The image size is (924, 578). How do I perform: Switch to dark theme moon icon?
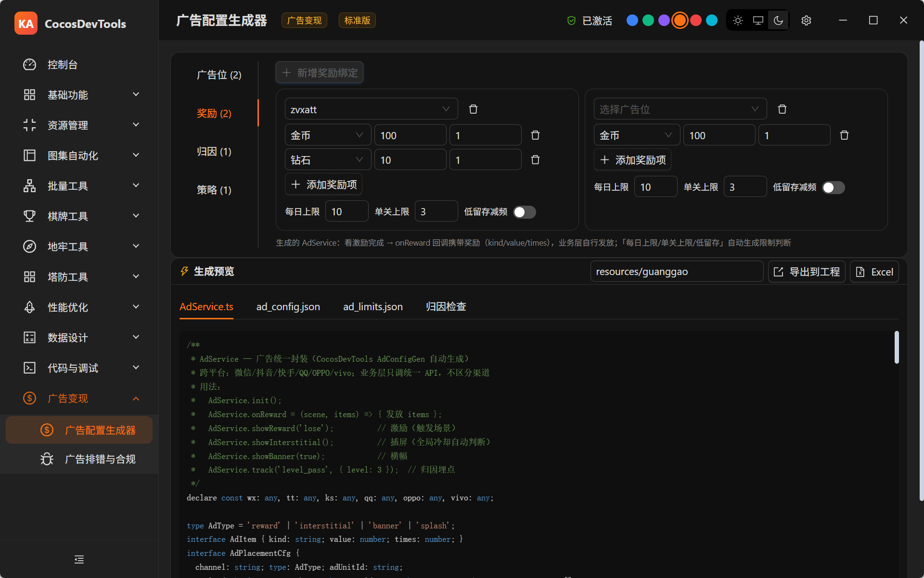click(x=778, y=20)
